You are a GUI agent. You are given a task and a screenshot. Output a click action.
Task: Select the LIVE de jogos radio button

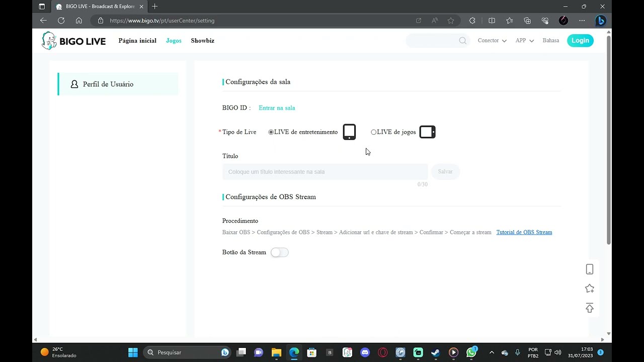click(x=373, y=132)
